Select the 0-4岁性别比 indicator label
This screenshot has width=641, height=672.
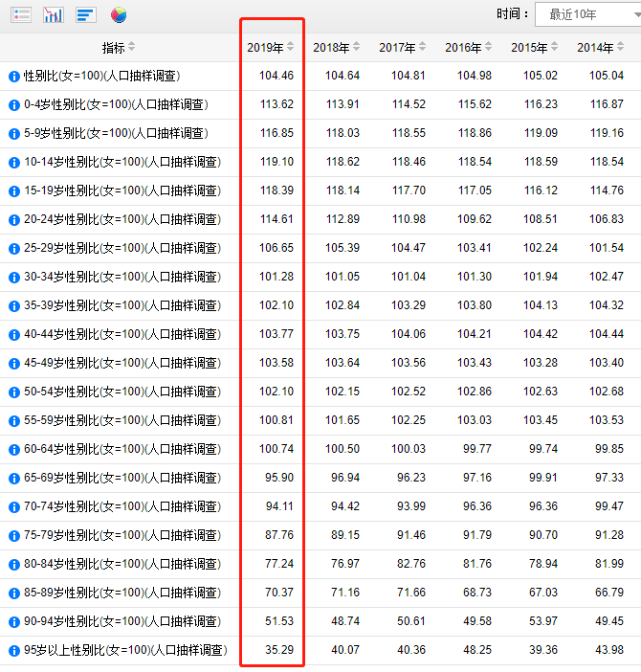point(116,104)
